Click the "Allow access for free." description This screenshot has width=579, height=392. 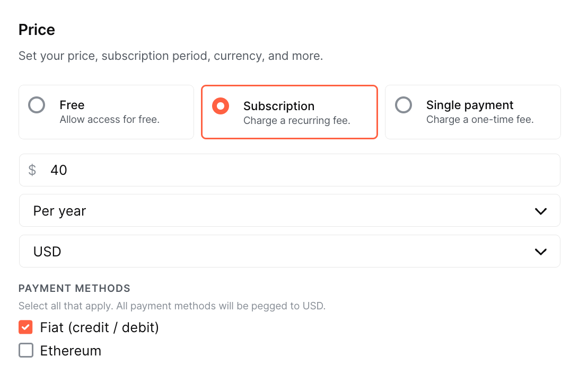click(x=110, y=120)
